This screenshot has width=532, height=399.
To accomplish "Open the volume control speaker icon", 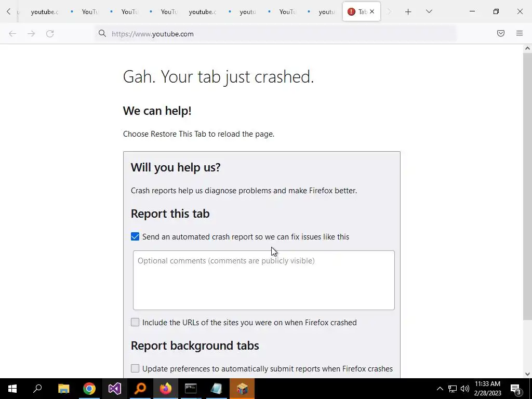I will 465,389.
